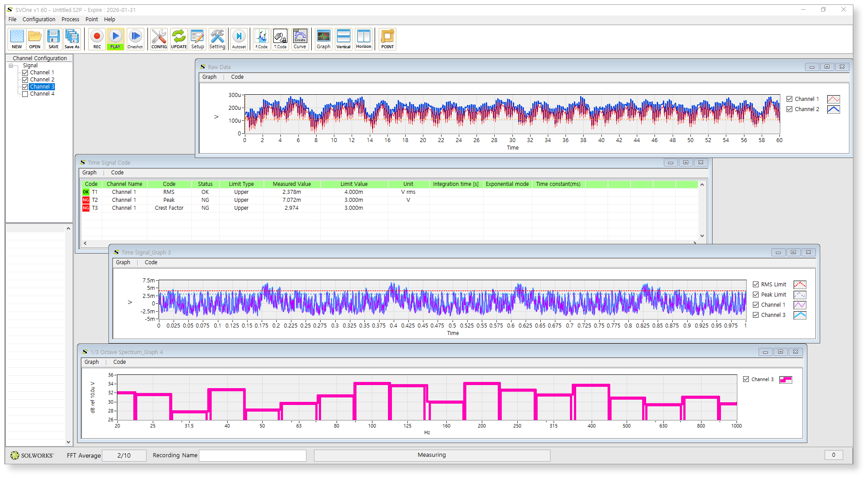Open the Configuration menu

click(x=39, y=19)
